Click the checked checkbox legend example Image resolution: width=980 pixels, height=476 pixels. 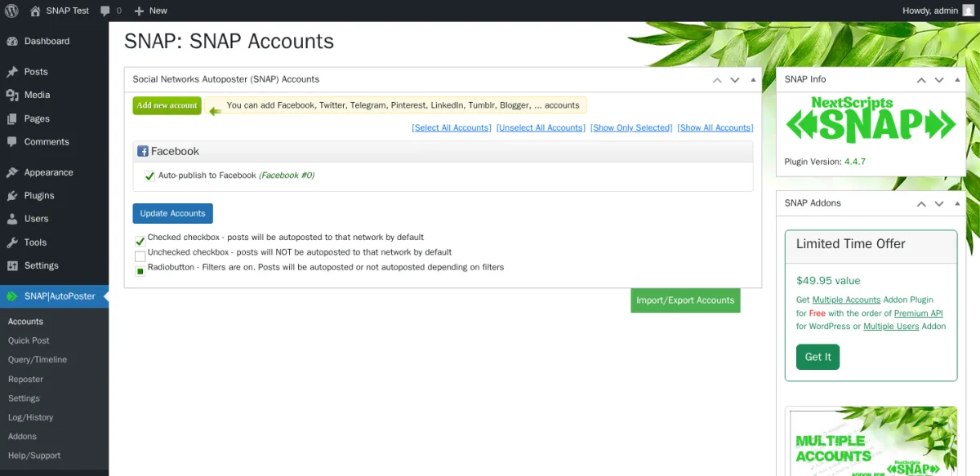tap(140, 241)
